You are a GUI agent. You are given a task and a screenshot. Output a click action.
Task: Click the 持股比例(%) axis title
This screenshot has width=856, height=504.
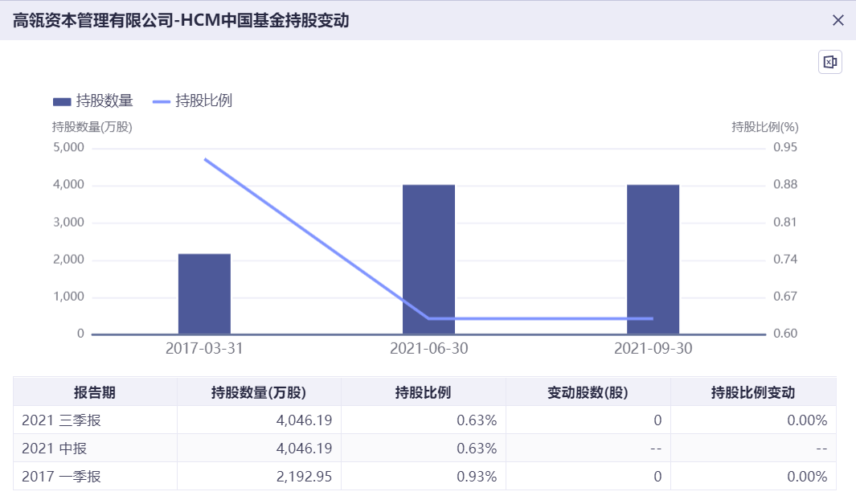coord(765,127)
